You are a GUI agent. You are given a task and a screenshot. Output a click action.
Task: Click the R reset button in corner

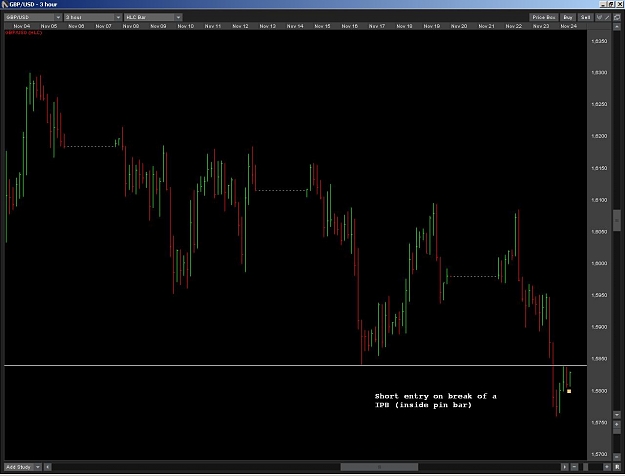pyautogui.click(x=617, y=467)
